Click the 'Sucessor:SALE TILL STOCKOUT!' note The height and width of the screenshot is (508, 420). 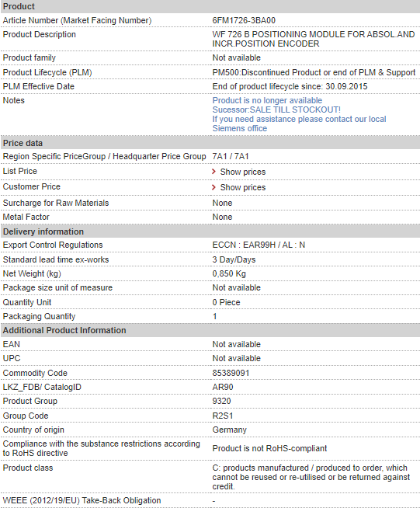pos(276,110)
